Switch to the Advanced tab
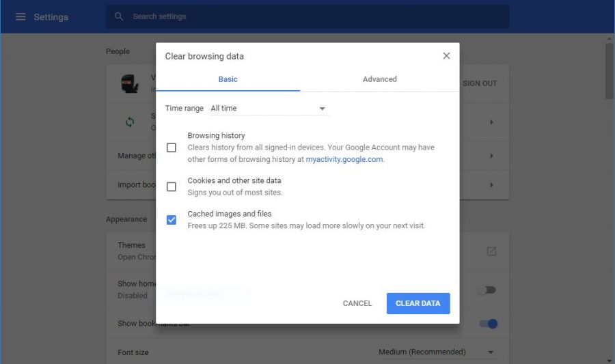Viewport: 615px width, 364px height. tap(379, 79)
